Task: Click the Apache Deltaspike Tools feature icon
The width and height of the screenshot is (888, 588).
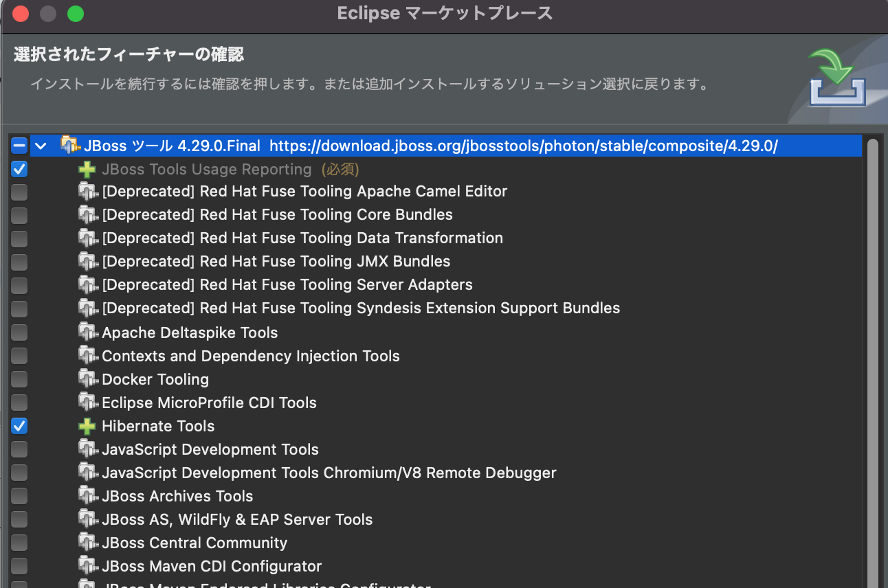Action: (87, 332)
